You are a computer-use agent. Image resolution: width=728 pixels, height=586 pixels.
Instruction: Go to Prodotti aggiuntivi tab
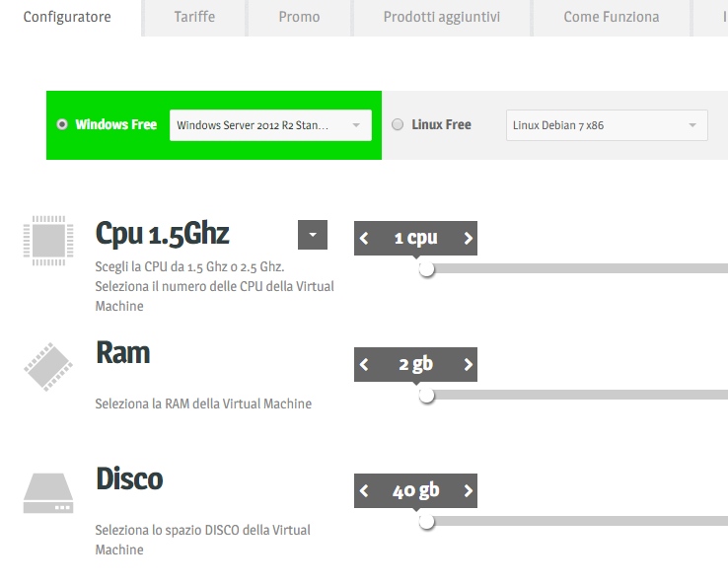[x=441, y=17]
